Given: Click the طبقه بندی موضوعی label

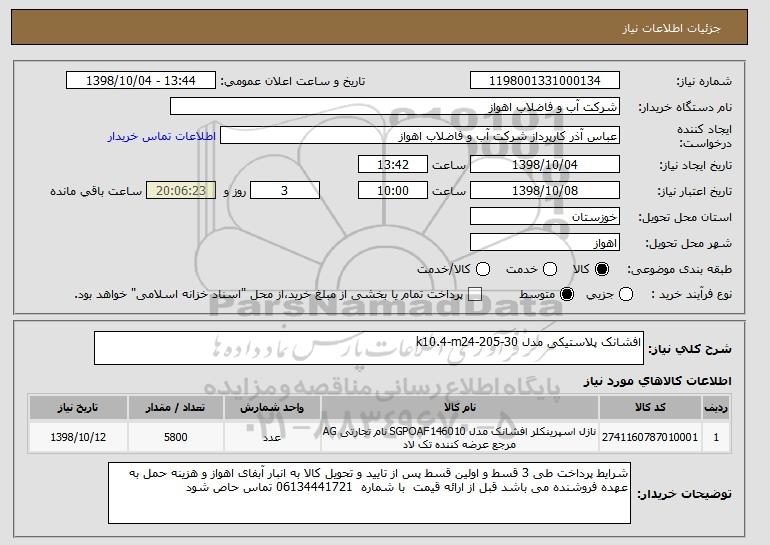Looking at the screenshot, I should (x=679, y=269).
